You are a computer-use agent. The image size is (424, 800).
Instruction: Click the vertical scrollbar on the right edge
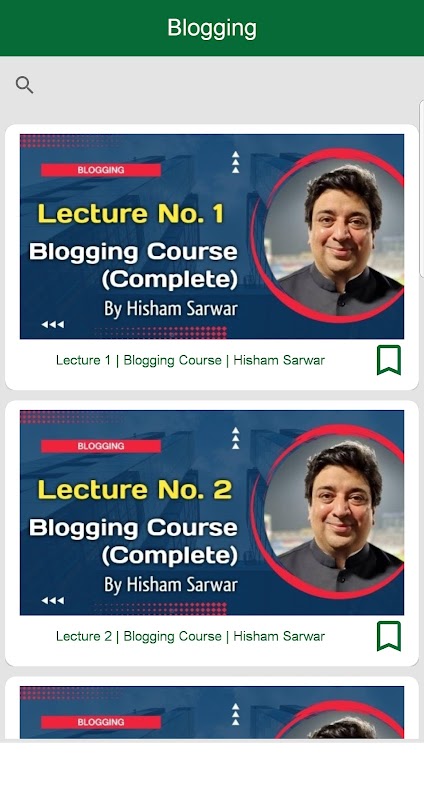click(421, 189)
